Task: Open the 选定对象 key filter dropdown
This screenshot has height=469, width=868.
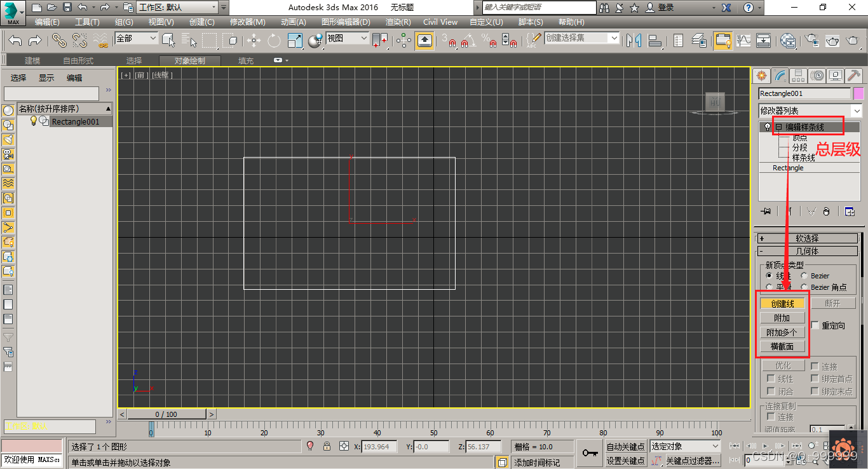Action: click(684, 447)
